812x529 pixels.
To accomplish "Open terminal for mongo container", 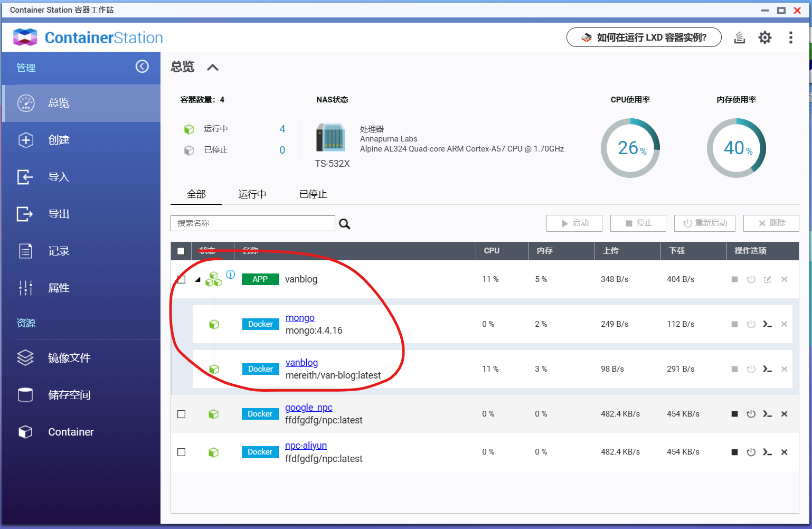I will [x=767, y=324].
